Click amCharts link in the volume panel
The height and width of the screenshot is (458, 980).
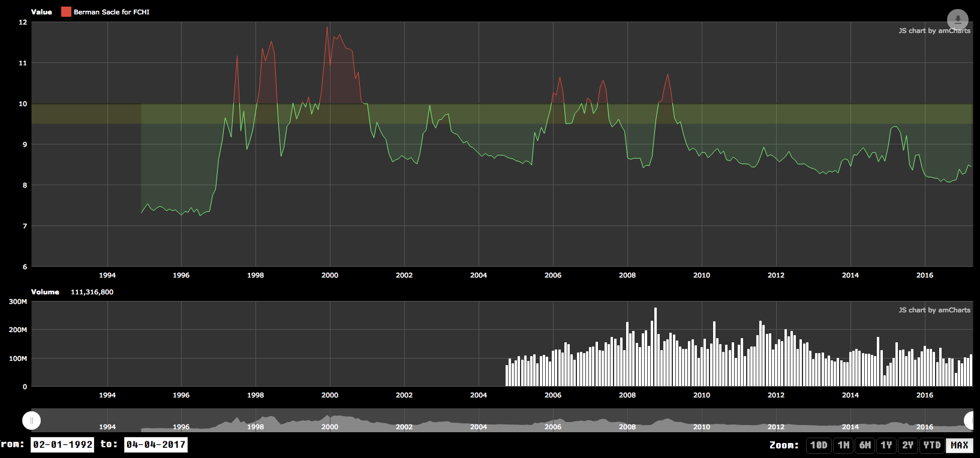934,310
